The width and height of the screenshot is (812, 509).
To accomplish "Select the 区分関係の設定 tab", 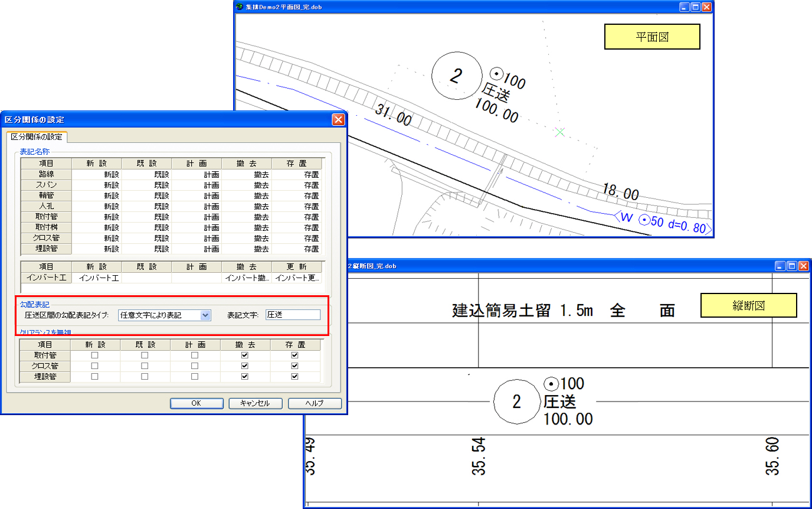I will click(37, 137).
